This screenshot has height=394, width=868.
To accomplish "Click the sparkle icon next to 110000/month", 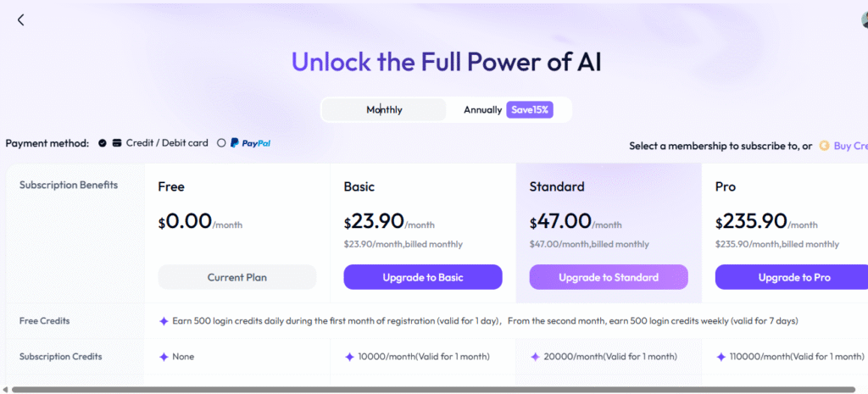I will coord(721,357).
